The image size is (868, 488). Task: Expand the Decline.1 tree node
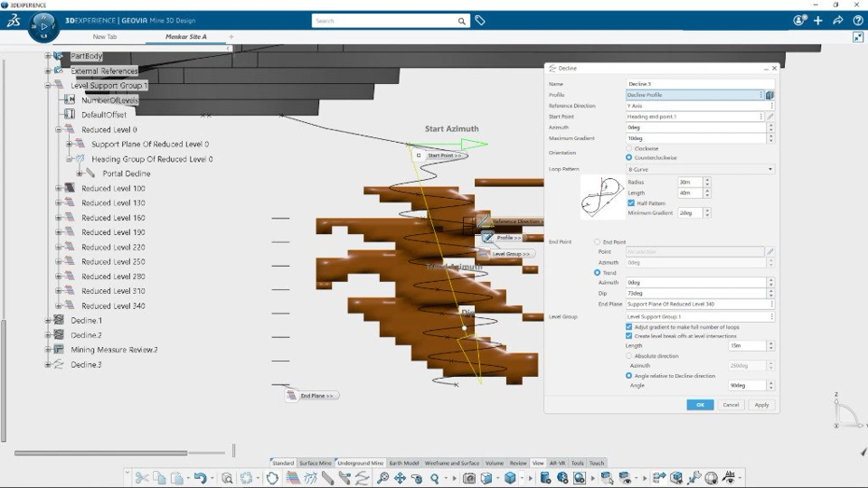coord(48,320)
